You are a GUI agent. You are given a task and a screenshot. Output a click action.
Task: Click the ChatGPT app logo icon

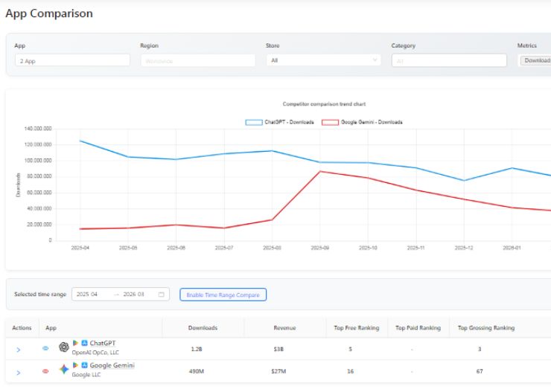(63, 347)
